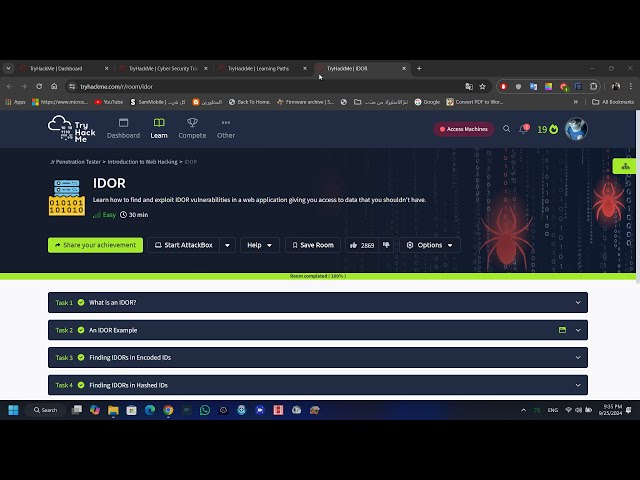Open the Compete navigation item

tap(192, 129)
